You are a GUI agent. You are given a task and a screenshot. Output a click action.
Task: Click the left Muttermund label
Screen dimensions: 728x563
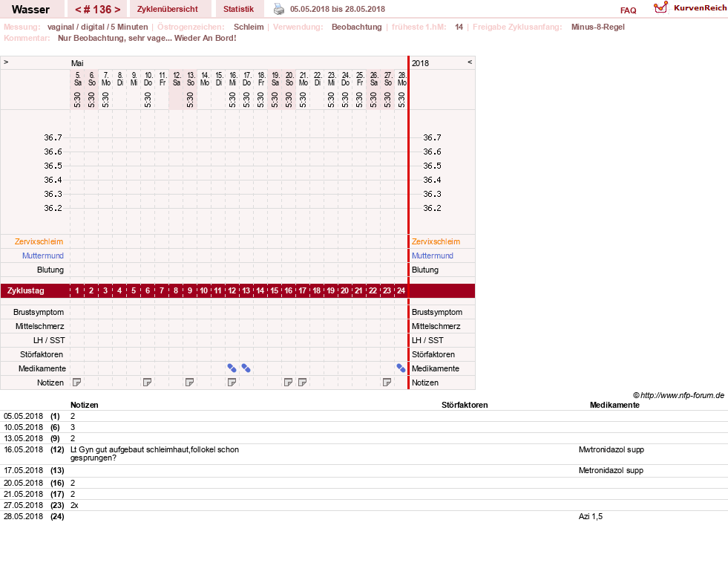[x=43, y=256]
